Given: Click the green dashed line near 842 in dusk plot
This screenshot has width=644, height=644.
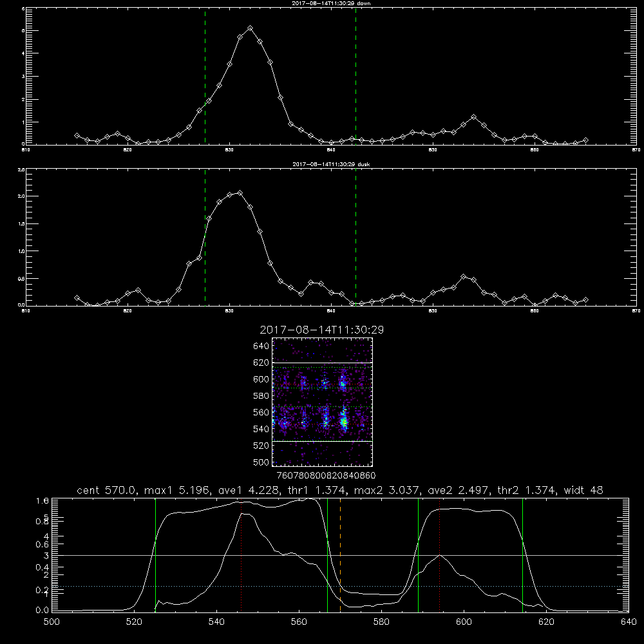Looking at the screenshot, I should pyautogui.click(x=355, y=237).
